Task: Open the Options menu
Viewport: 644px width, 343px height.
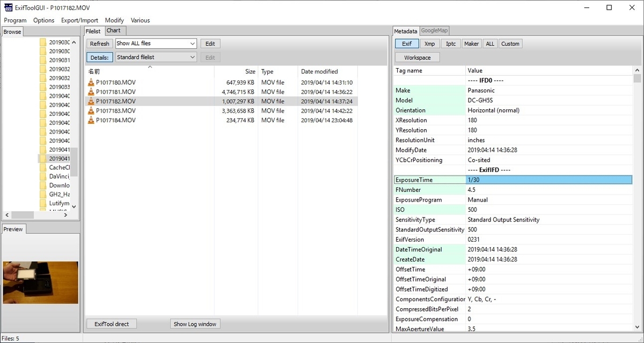Action: click(43, 20)
